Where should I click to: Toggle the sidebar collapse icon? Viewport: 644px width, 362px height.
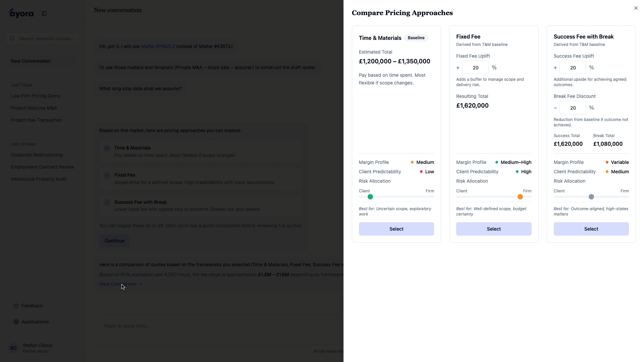44,13
